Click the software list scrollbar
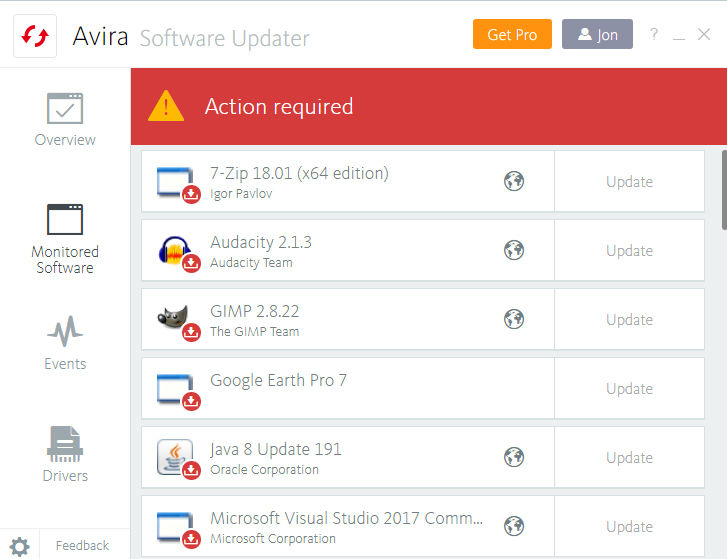The width and height of the screenshot is (727, 559). [x=724, y=190]
